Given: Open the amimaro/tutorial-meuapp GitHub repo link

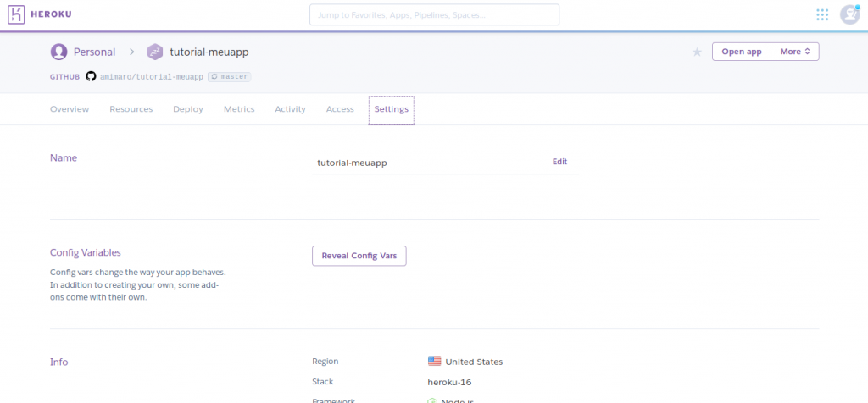Looking at the screenshot, I should (151, 76).
